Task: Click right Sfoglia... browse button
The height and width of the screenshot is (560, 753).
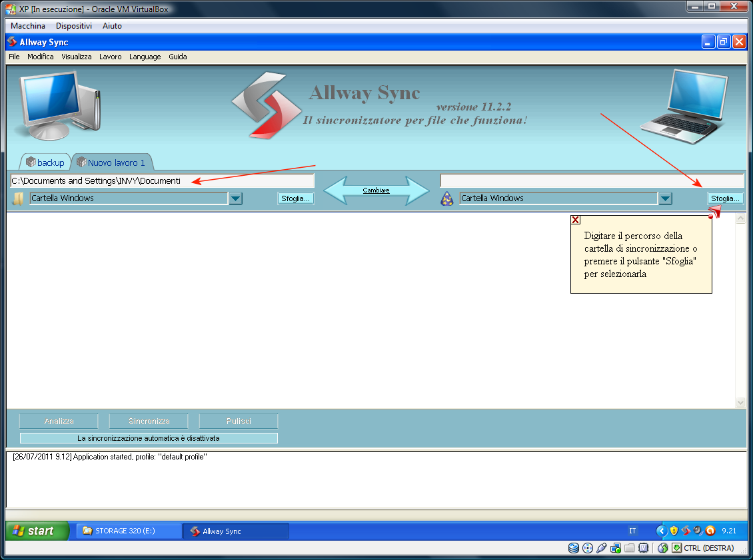Action: 725,198
